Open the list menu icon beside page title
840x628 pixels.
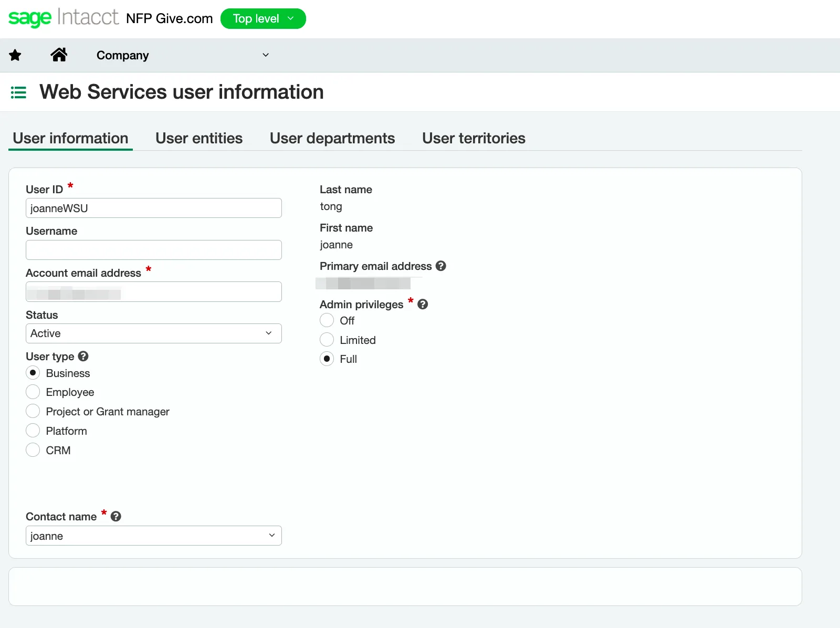pyautogui.click(x=18, y=93)
